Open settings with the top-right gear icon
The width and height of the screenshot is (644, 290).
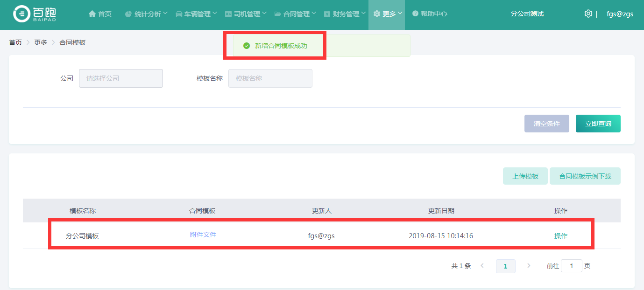click(588, 14)
